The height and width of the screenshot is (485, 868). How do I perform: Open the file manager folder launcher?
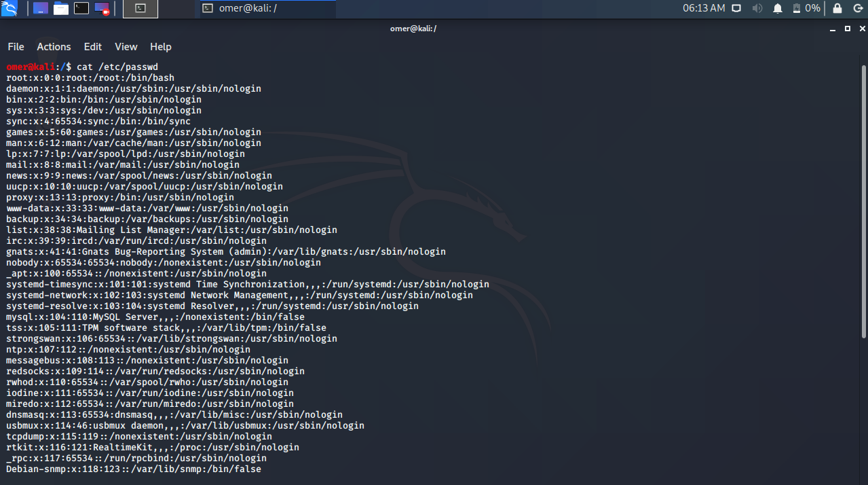pos(61,9)
